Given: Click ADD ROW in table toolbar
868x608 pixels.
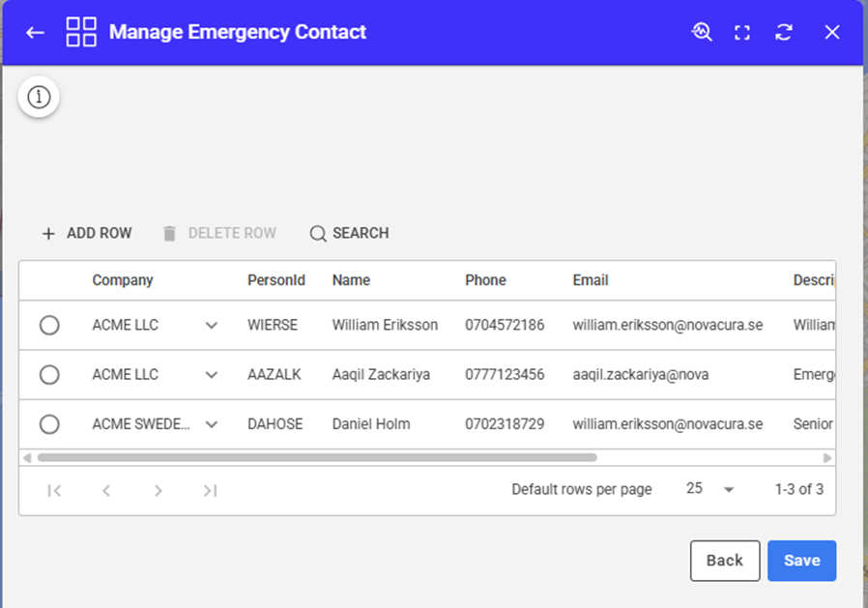Looking at the screenshot, I should pos(87,233).
